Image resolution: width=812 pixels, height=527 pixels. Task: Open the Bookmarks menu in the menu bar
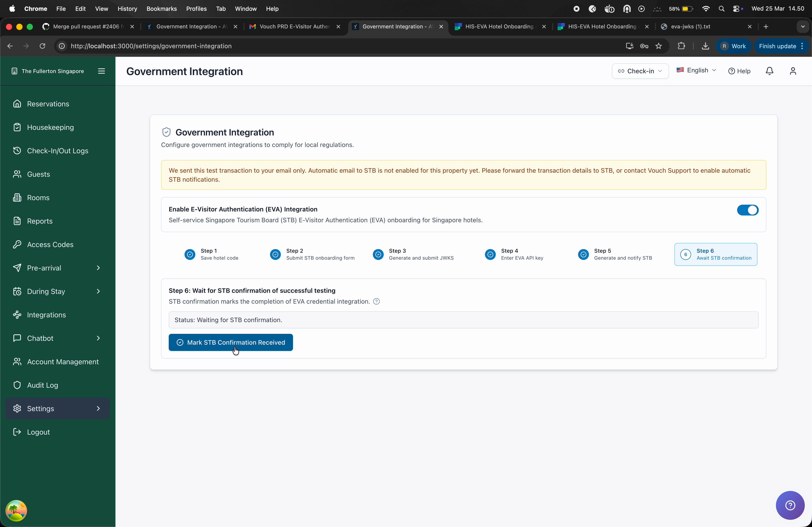click(161, 9)
